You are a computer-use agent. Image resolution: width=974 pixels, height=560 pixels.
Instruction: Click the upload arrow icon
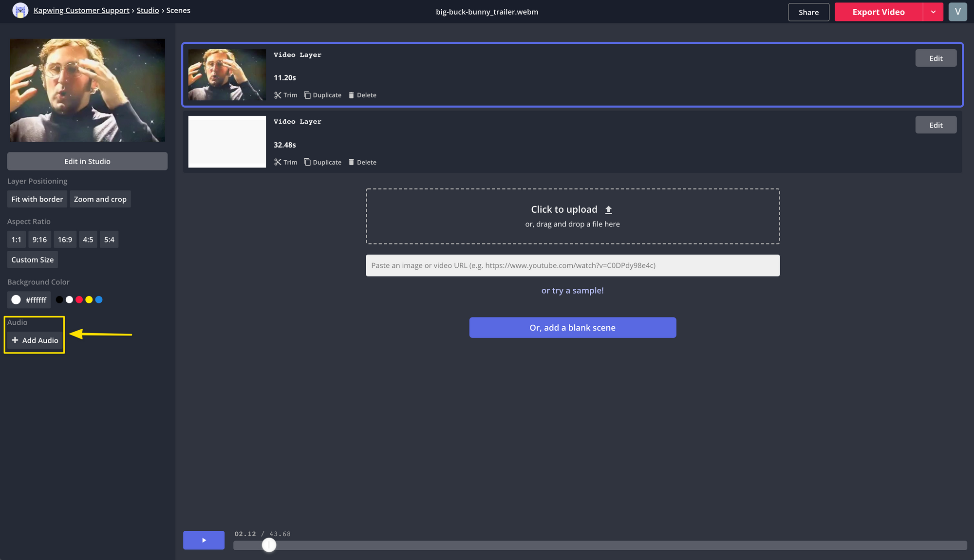[x=608, y=210]
